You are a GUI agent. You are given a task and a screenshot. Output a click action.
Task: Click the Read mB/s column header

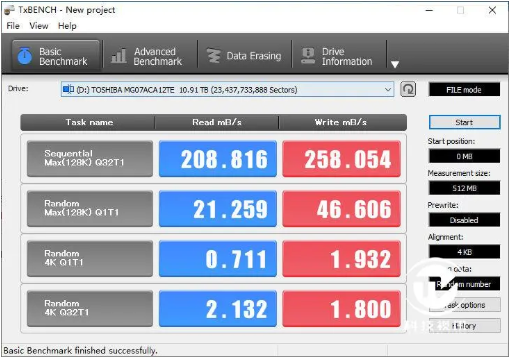click(217, 122)
